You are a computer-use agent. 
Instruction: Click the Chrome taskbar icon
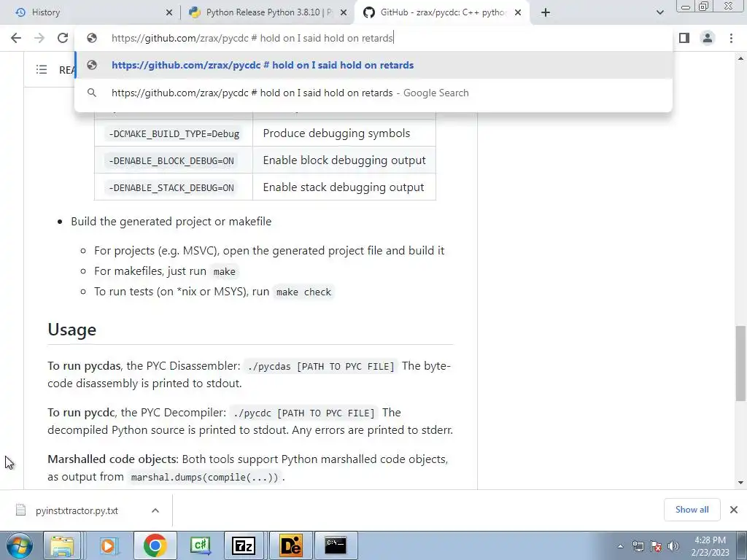[x=155, y=545]
